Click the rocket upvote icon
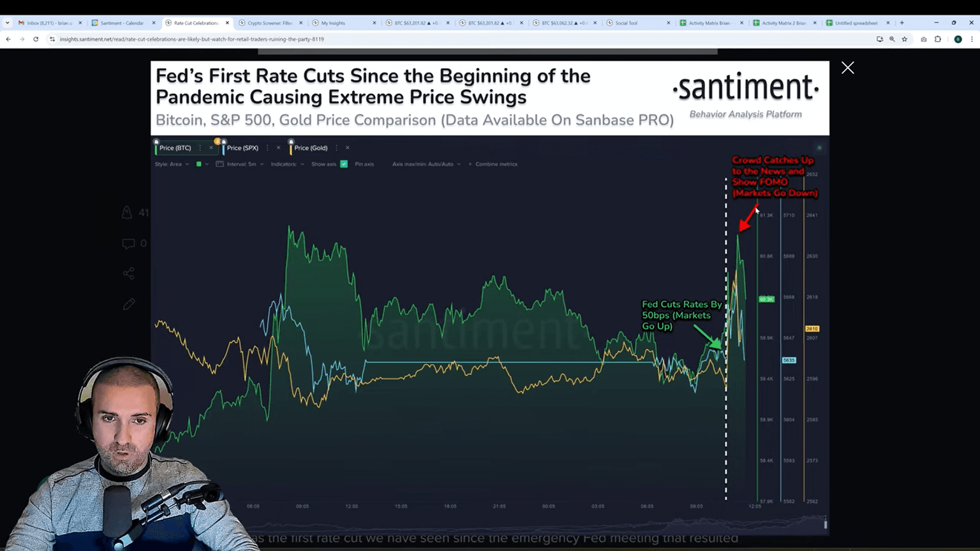This screenshot has width=980, height=551. 127,212
